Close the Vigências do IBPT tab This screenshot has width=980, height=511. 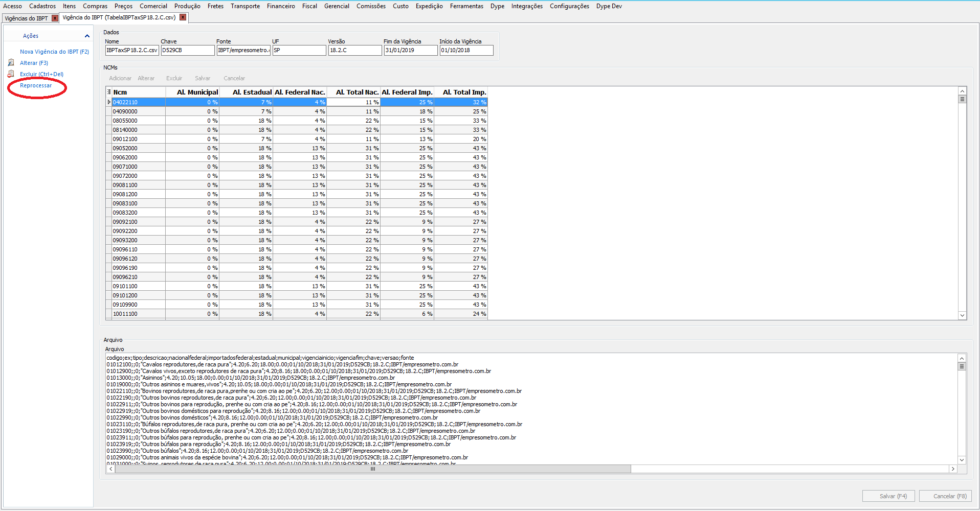click(x=55, y=18)
